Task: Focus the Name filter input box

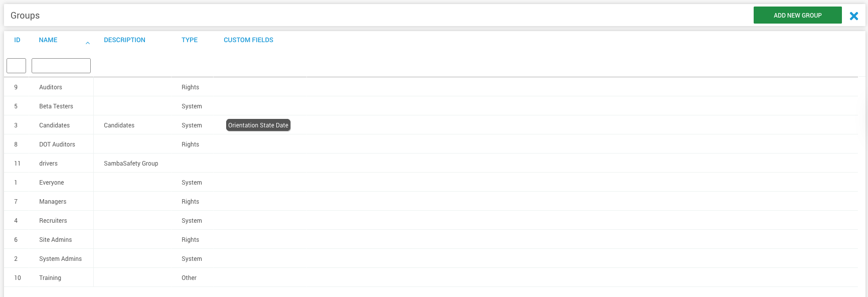Action: (x=61, y=66)
